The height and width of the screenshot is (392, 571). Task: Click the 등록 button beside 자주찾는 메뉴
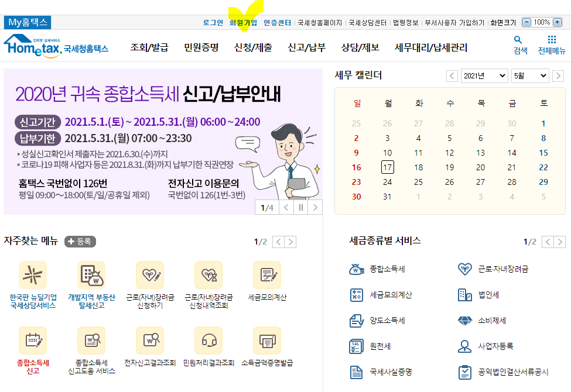[x=80, y=241]
